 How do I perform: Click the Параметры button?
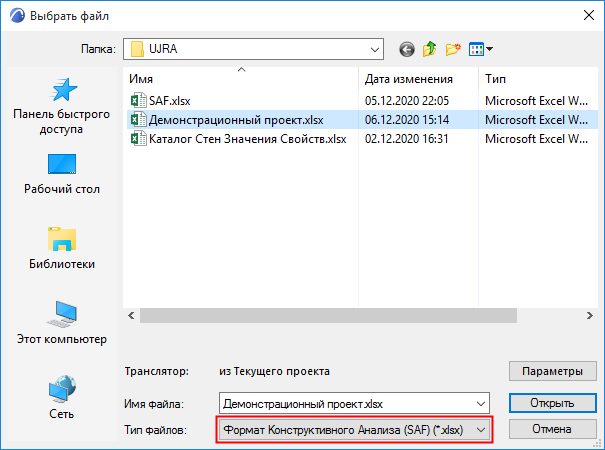545,372
